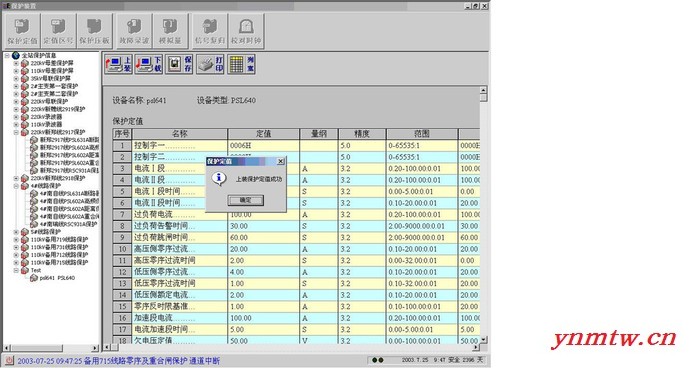Click the 信号复归 toolbar icon
The width and height of the screenshot is (700, 368).
click(x=209, y=30)
